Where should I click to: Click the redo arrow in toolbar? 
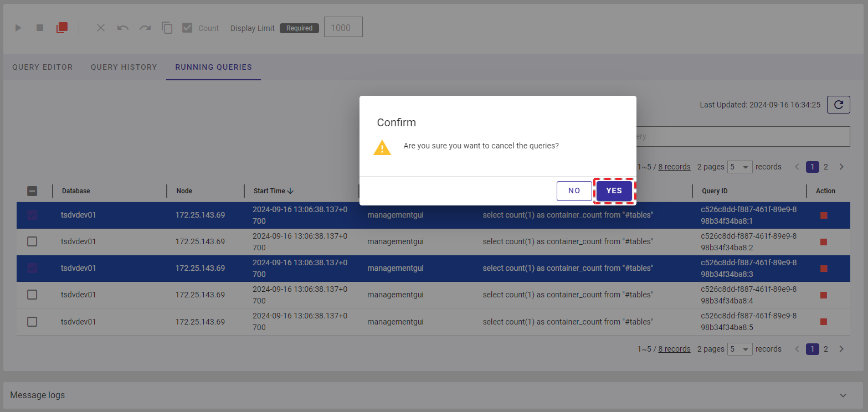coord(145,28)
